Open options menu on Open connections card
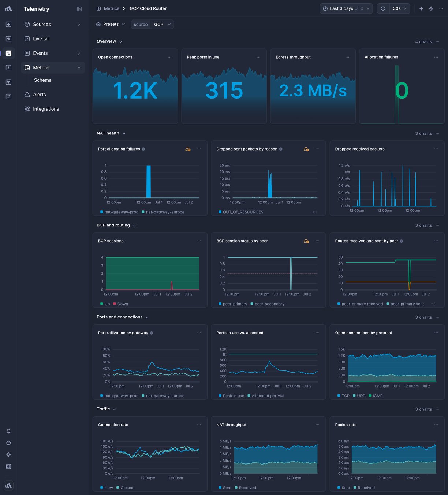448x495 pixels. pyautogui.click(x=169, y=57)
